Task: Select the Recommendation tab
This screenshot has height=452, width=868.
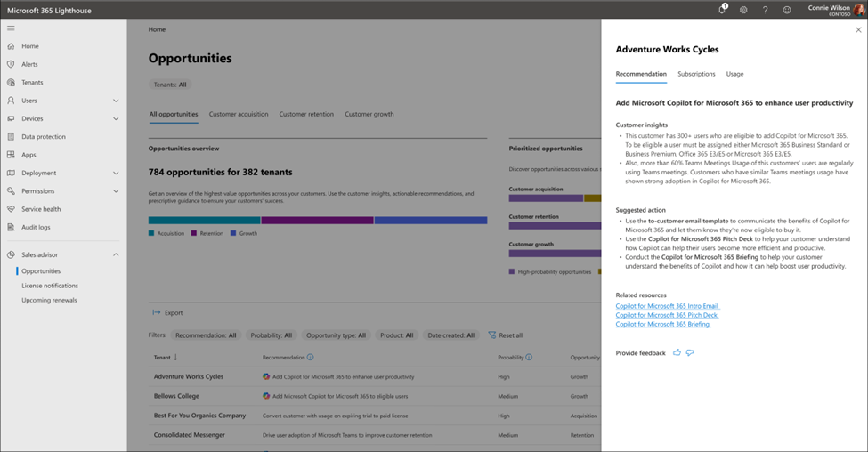Action: pos(641,74)
